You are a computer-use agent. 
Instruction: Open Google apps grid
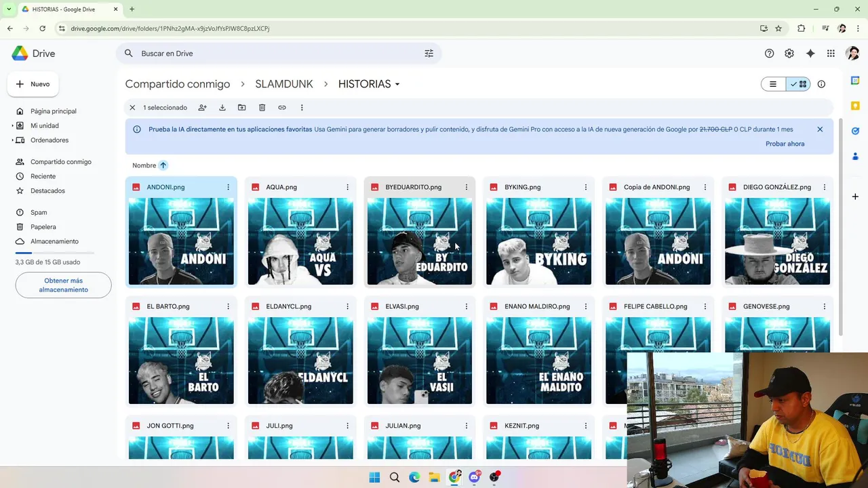point(831,54)
